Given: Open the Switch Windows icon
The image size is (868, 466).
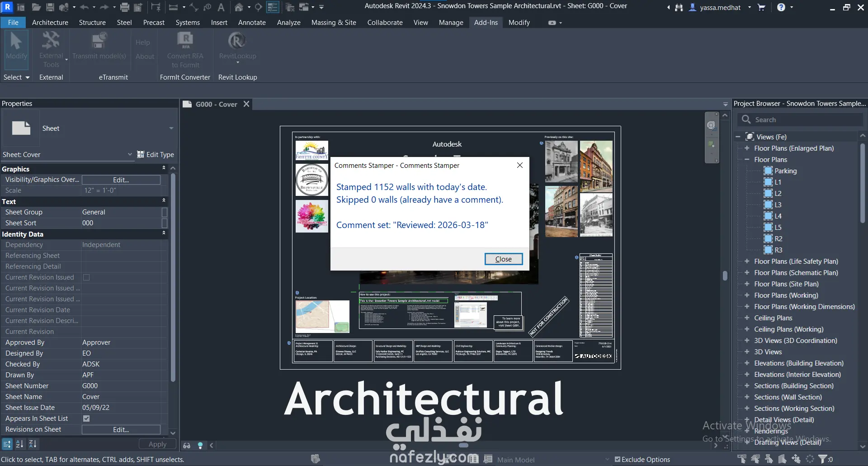Looking at the screenshot, I should click(304, 7).
